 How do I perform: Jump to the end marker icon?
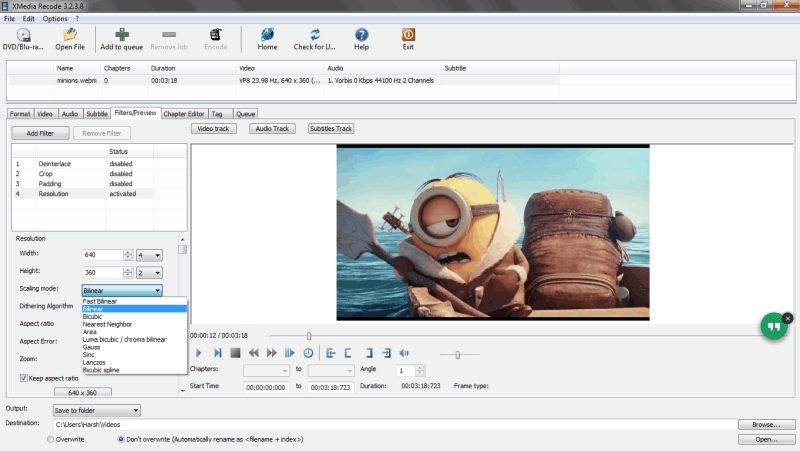pyautogui.click(x=386, y=353)
